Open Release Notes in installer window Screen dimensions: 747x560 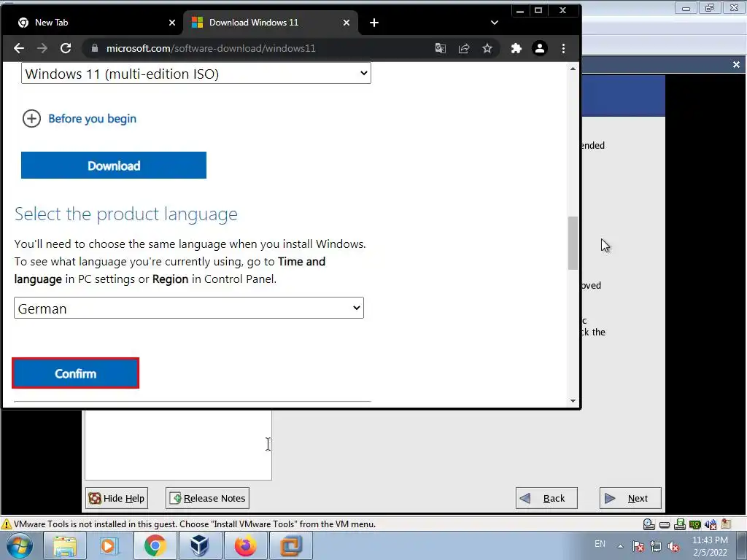coord(207,498)
